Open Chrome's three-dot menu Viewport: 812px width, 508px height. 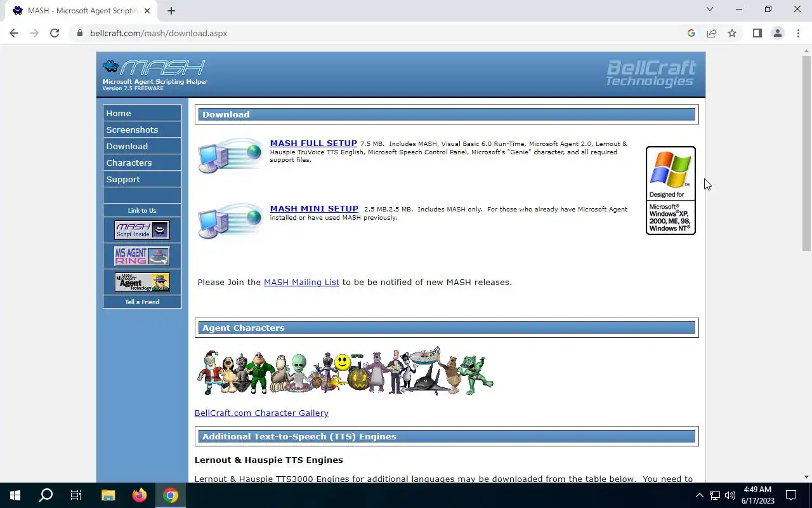(x=798, y=33)
